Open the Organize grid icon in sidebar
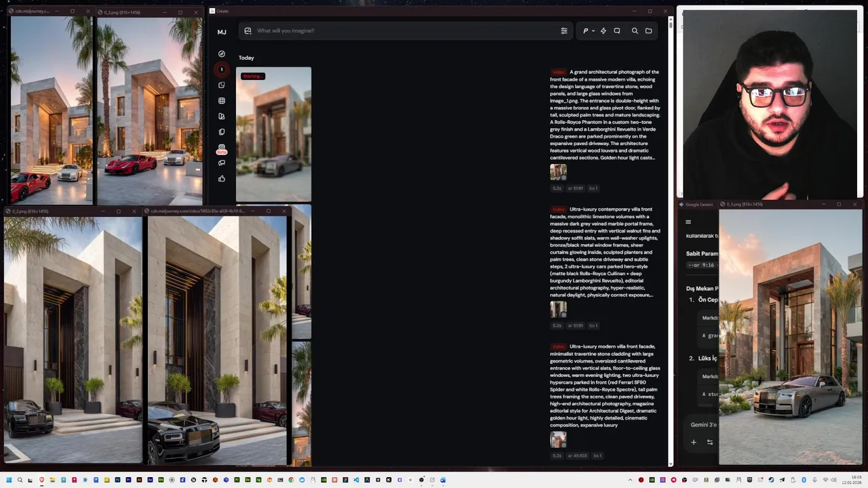Screen dimensions: 868x488 coord(222,100)
